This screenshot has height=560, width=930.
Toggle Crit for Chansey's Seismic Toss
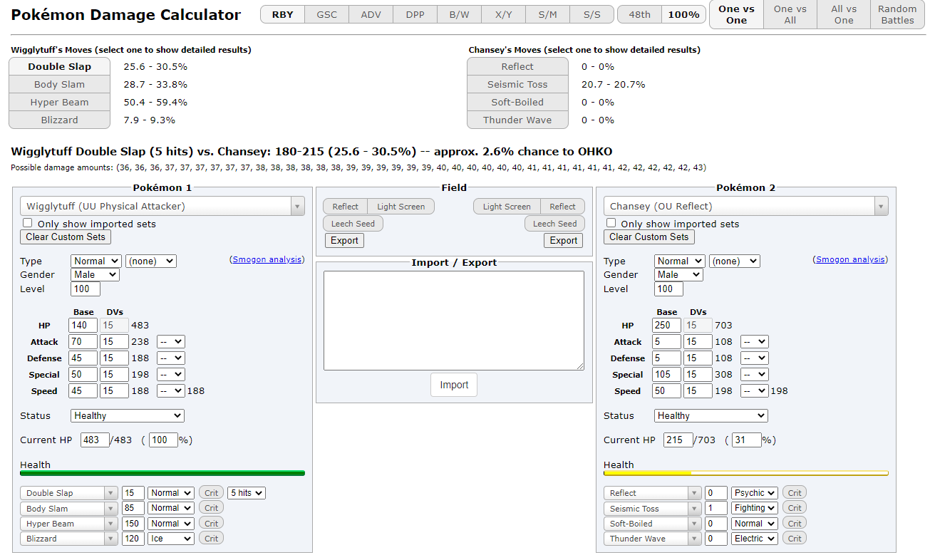pos(795,508)
